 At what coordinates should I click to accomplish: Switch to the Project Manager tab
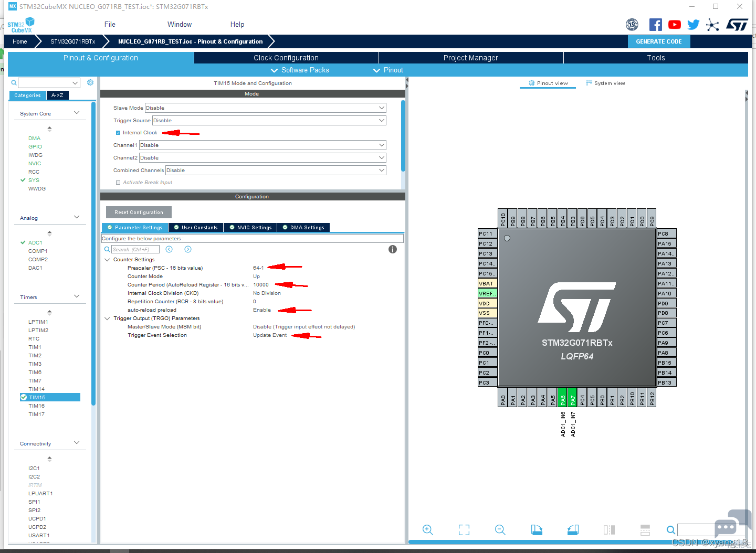471,58
